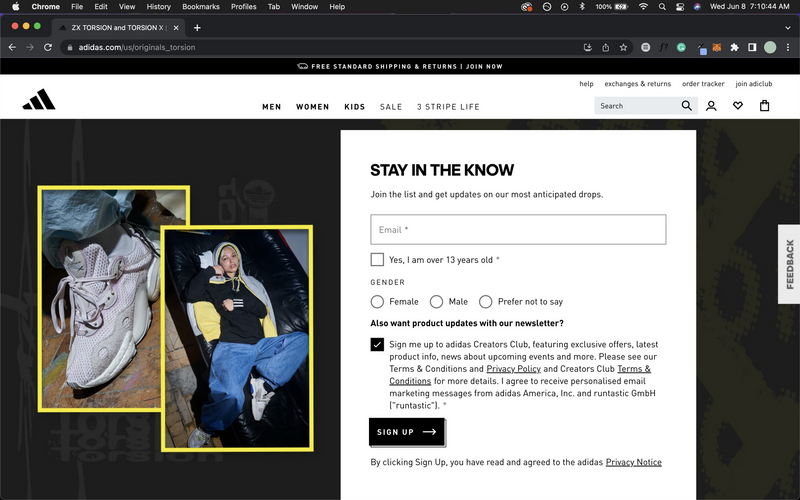The width and height of the screenshot is (800, 500).
Task: Open the Extensions puzzle icon
Action: click(734, 47)
